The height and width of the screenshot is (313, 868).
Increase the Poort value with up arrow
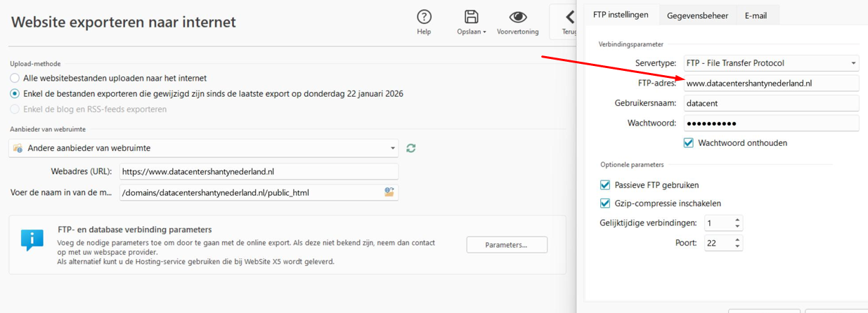tap(737, 239)
